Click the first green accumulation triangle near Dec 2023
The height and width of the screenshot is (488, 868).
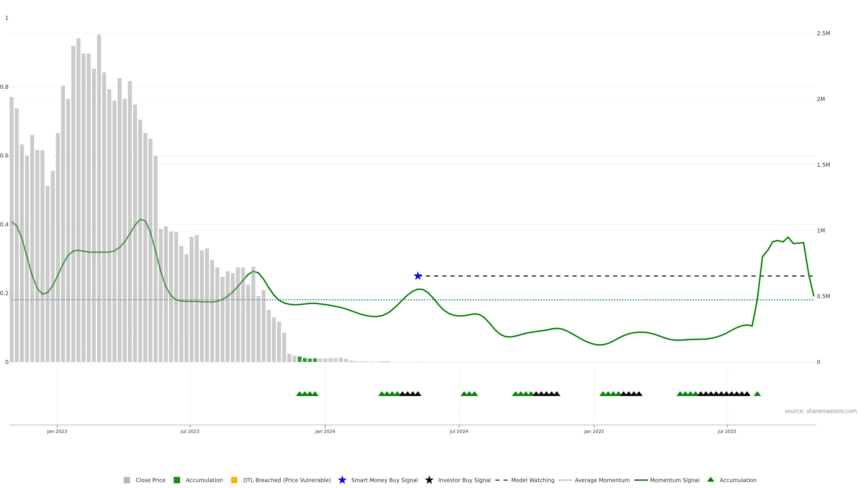(299, 394)
